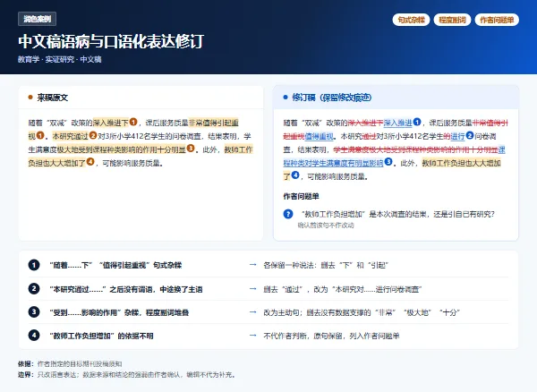Click the query text about 教师工作负担增加

point(397,214)
